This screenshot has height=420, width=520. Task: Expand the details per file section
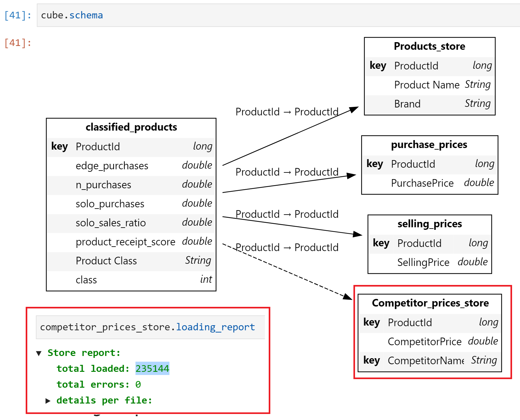pyautogui.click(x=48, y=401)
